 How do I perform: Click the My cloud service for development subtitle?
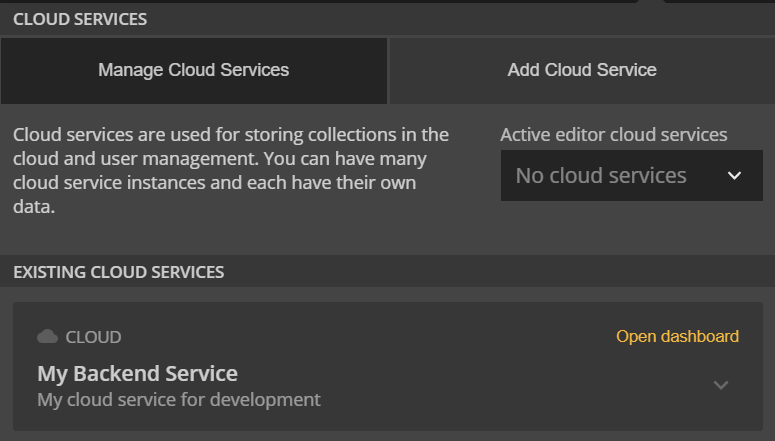(x=179, y=399)
